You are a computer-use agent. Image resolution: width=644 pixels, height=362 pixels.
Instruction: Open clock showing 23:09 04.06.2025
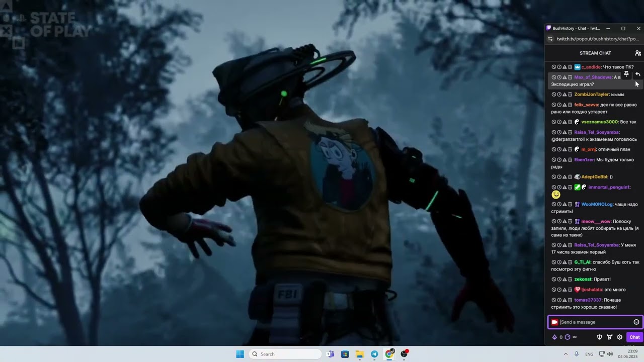[628, 354]
